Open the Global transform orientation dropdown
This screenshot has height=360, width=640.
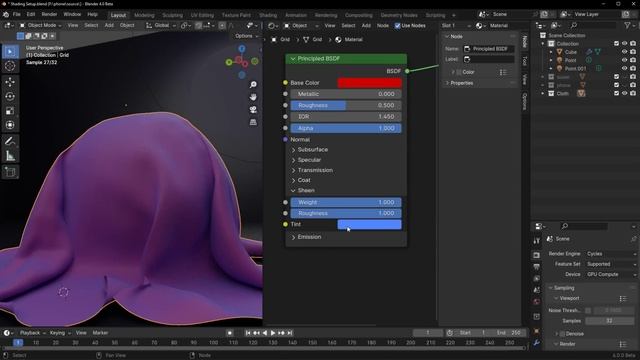[161, 25]
